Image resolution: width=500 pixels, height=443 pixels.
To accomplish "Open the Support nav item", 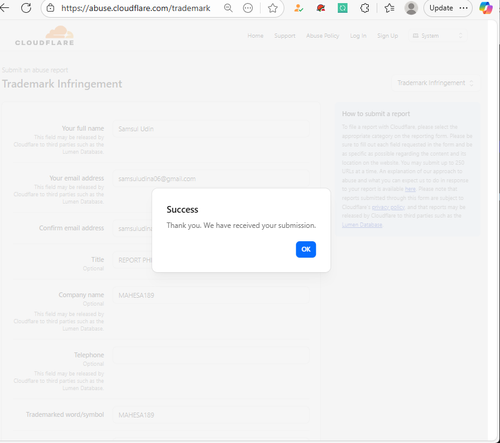I will pyautogui.click(x=285, y=36).
